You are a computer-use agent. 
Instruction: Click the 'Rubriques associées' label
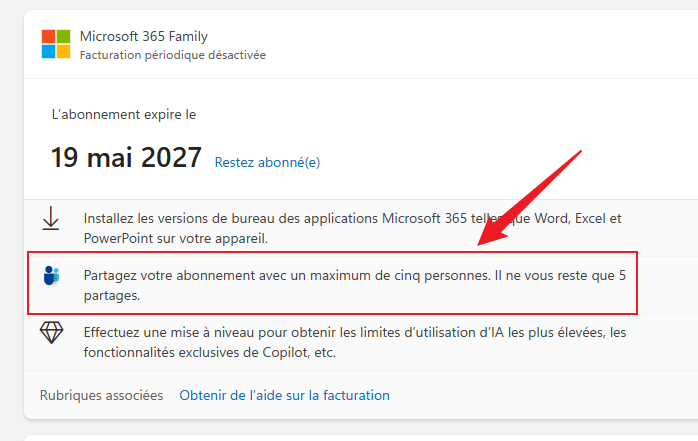click(101, 395)
